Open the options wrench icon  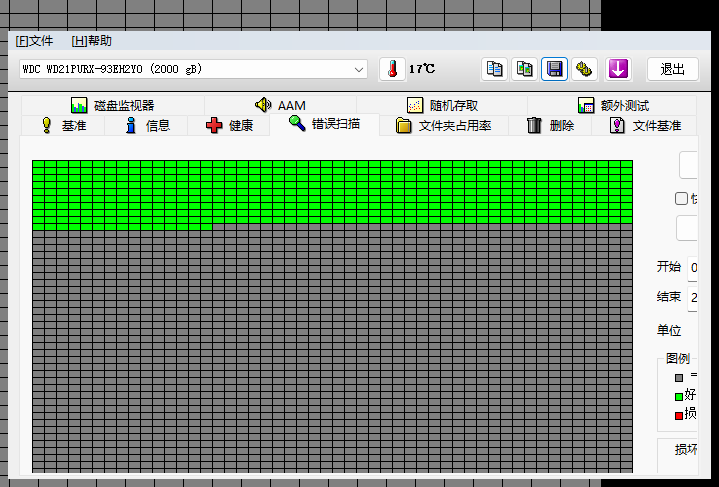click(585, 69)
